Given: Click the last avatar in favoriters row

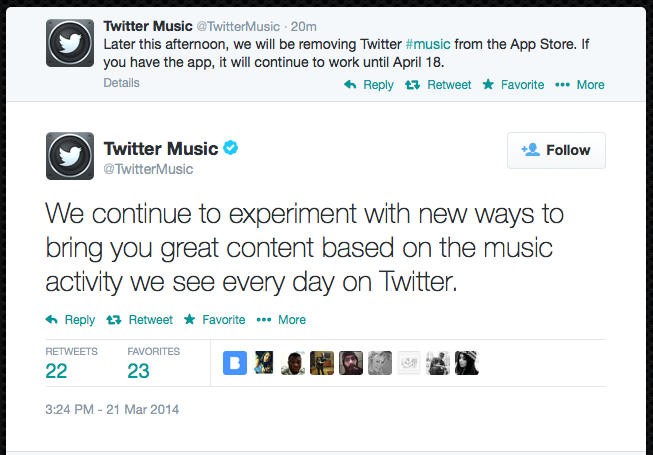Looking at the screenshot, I should tap(467, 363).
